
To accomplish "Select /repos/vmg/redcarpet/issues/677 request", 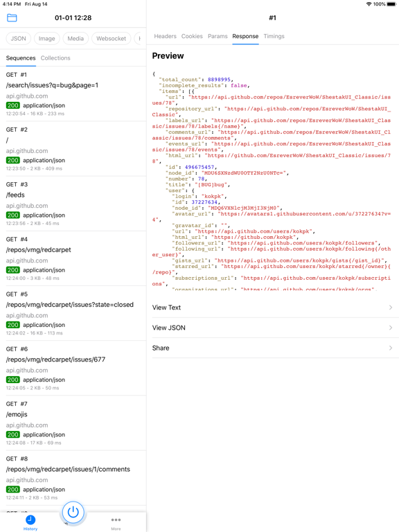I will tap(73, 368).
